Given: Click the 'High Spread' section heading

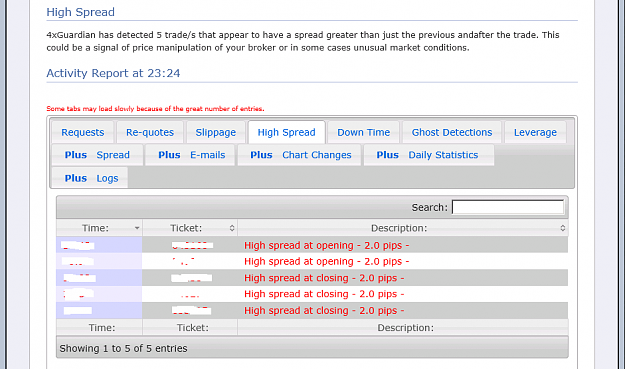Looking at the screenshot, I should [81, 12].
